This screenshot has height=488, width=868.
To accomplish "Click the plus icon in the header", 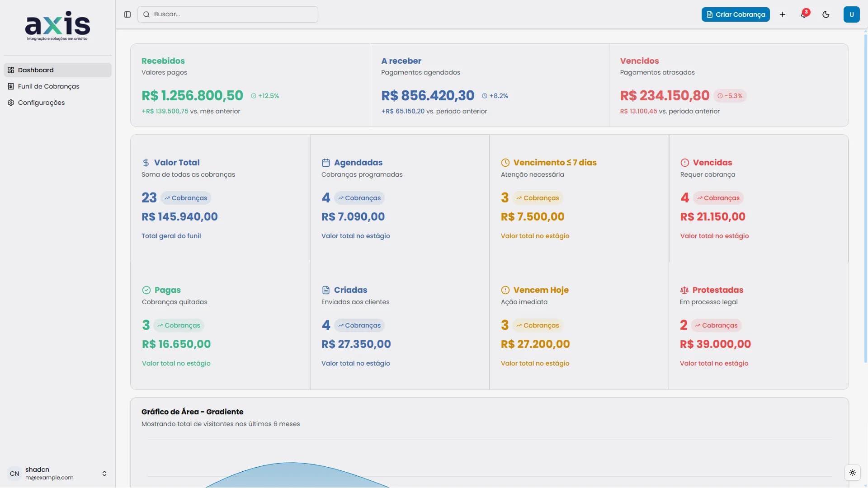I will point(783,14).
